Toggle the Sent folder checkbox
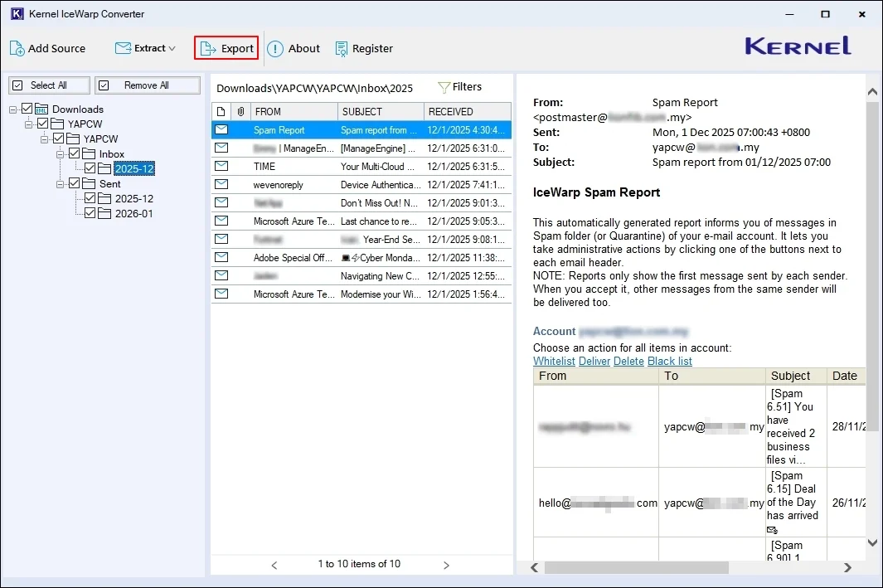This screenshot has width=883, height=588. coord(75,183)
